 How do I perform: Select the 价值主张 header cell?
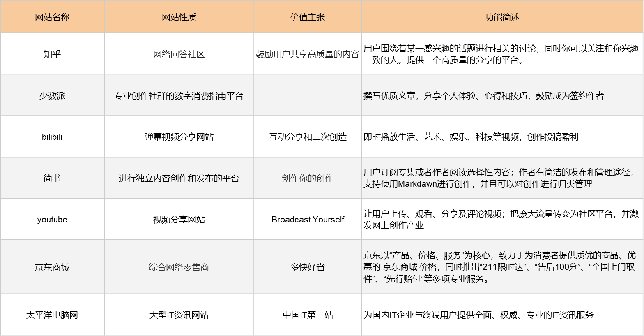308,17
